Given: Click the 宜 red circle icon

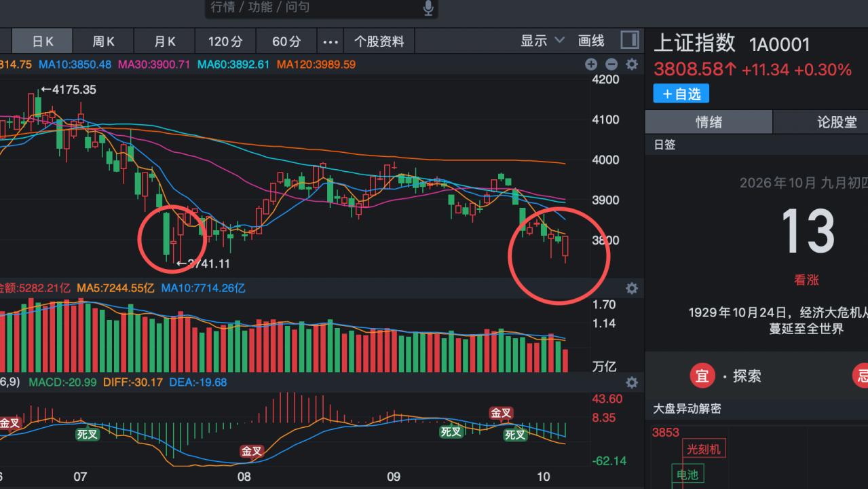Looking at the screenshot, I should [x=702, y=376].
